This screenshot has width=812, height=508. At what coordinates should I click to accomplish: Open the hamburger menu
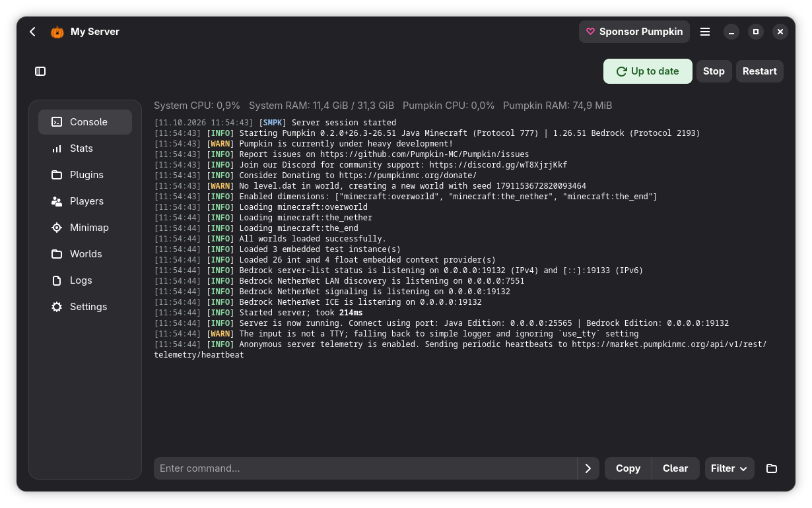coord(705,32)
